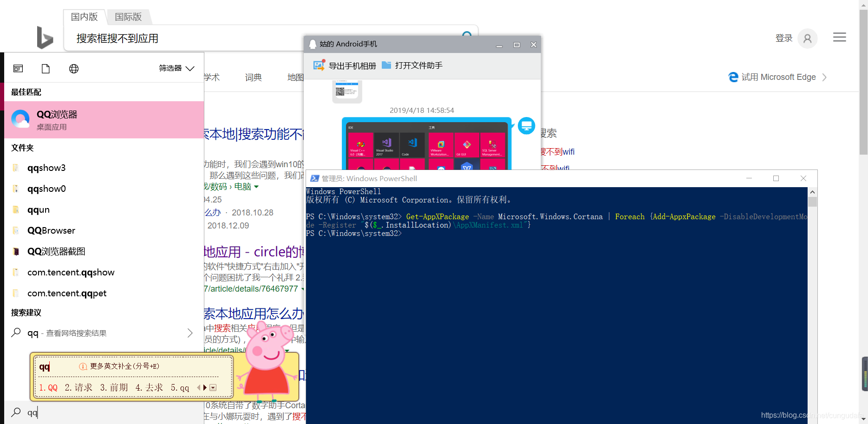Select the apps filter icon in search panel
Viewport: 868px width, 424px height.
pyautogui.click(x=18, y=69)
